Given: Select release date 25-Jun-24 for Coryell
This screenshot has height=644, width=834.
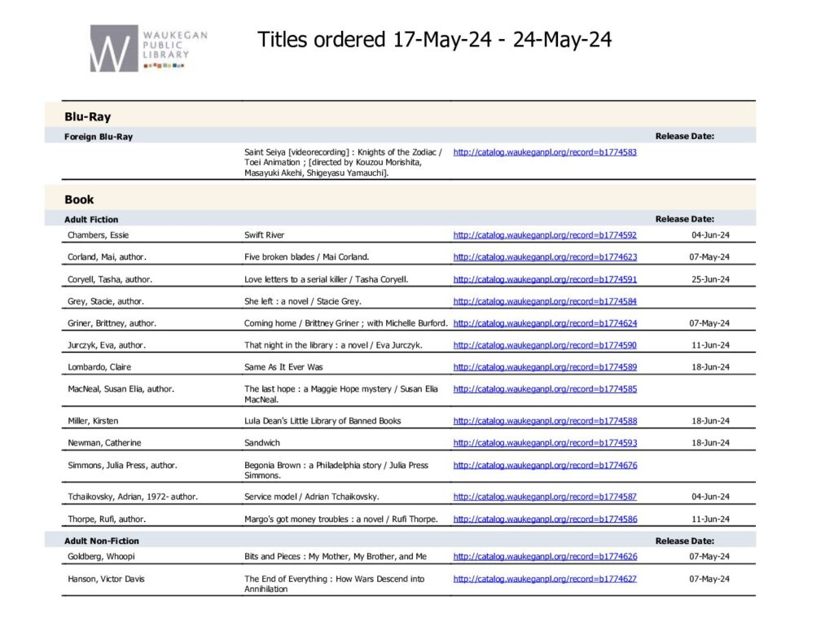Looking at the screenshot, I should tap(710, 279).
